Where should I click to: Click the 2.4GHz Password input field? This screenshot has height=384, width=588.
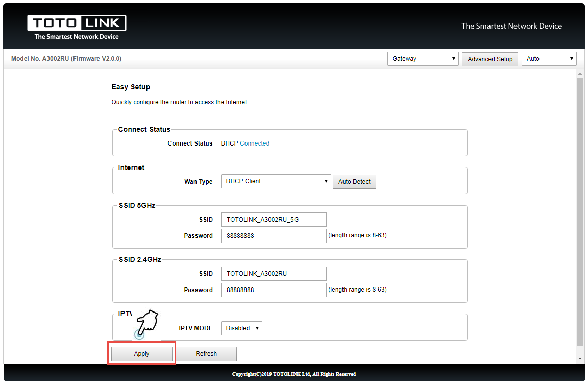274,290
